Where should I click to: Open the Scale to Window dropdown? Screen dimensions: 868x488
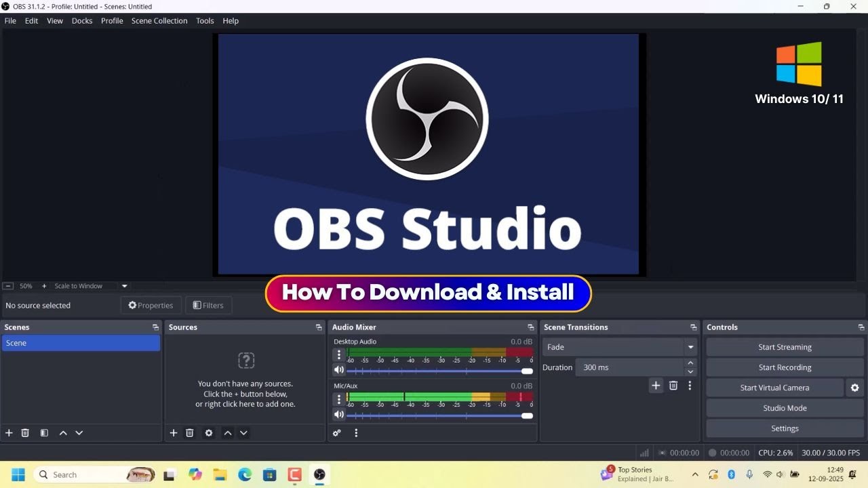[125, 286]
